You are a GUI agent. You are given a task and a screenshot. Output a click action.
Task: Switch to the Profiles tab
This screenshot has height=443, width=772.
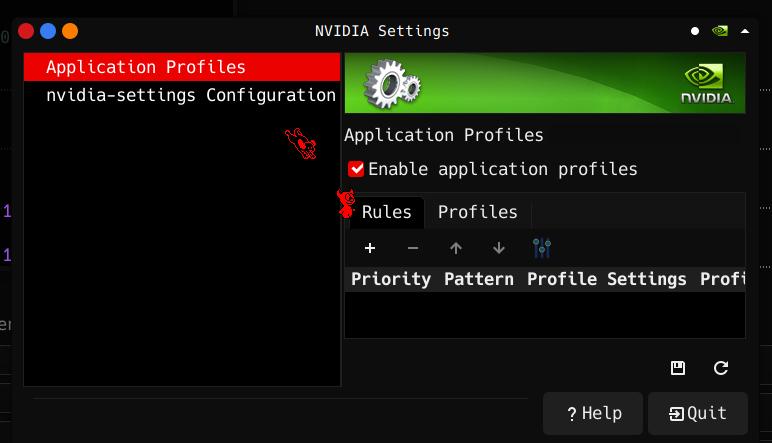[x=477, y=212]
